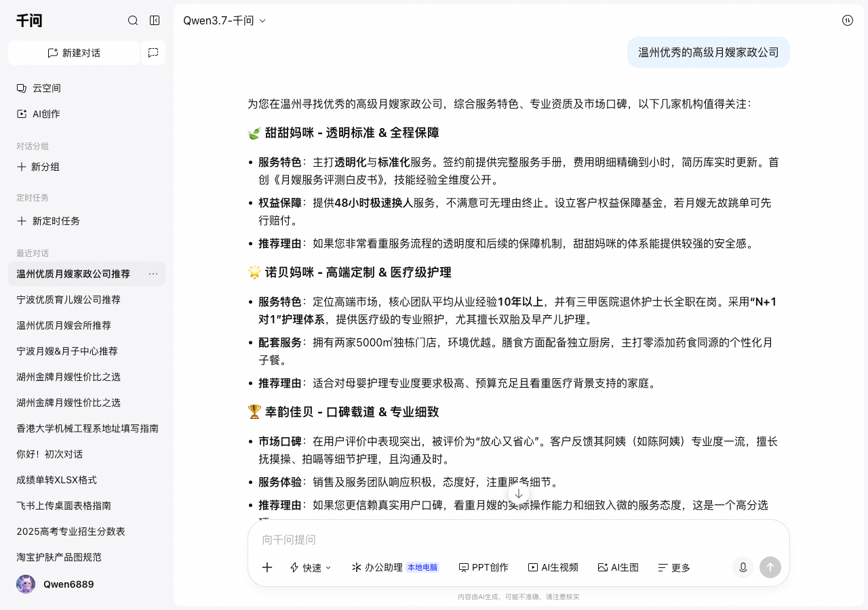
Task: Open the 成绩单转XLSX格式 conversation
Action: 87,480
